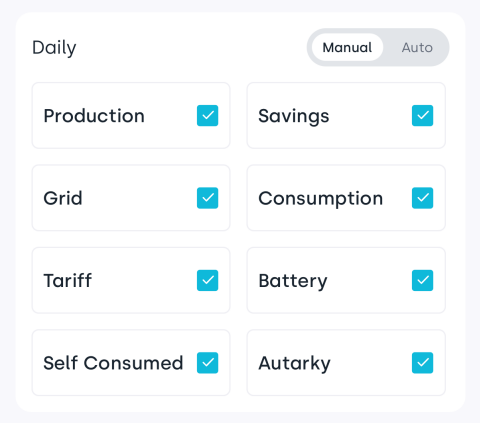
Task: Select the Grid label text
Action: 63,198
